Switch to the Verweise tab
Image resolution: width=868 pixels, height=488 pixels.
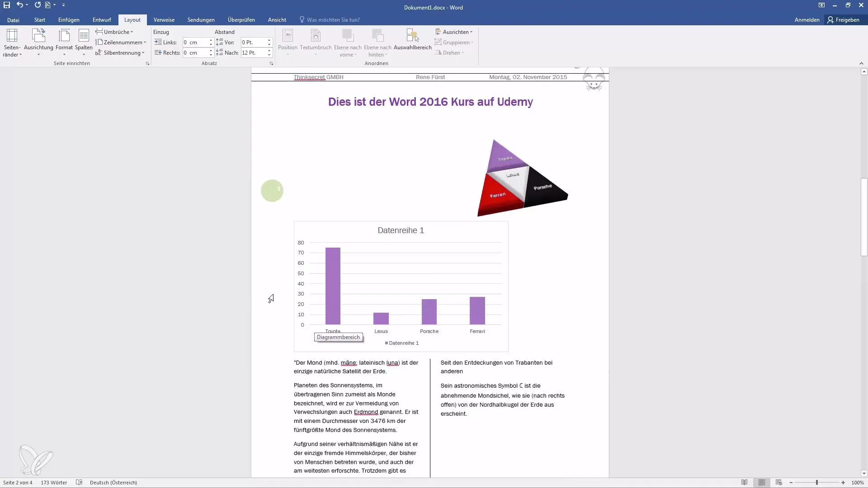click(164, 20)
